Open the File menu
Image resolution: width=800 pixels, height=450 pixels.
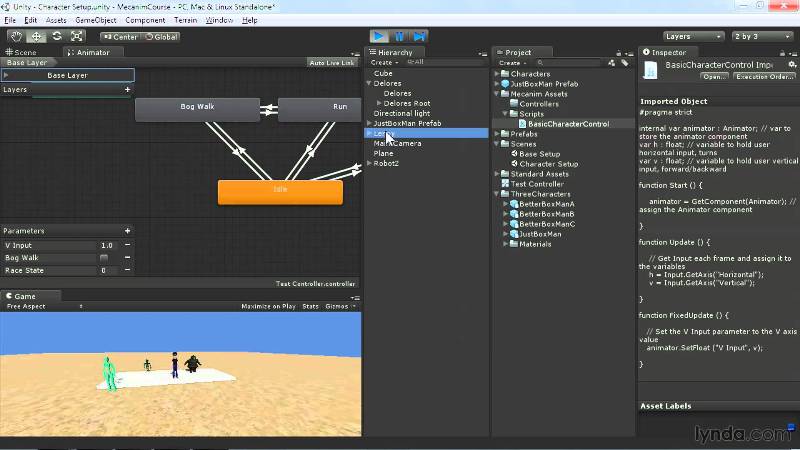click(10, 20)
